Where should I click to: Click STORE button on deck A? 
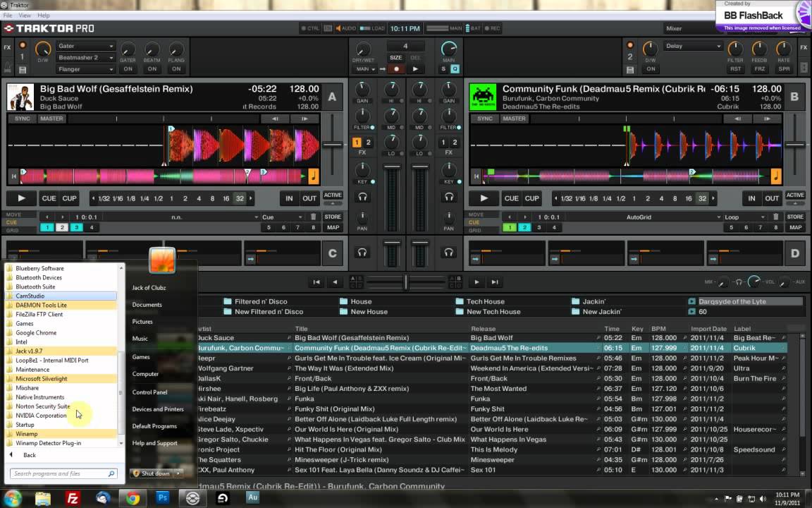coord(333,217)
